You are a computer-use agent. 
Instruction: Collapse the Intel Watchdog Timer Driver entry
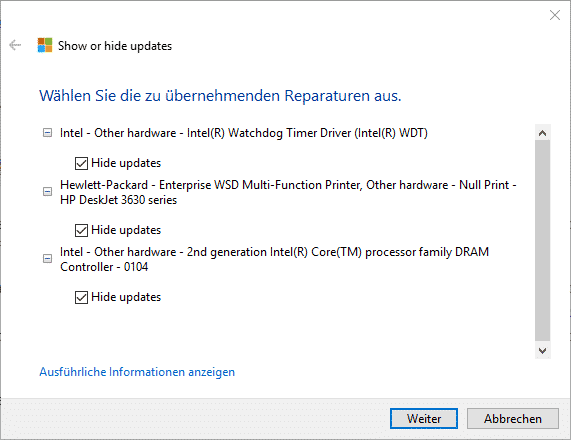[x=47, y=133]
